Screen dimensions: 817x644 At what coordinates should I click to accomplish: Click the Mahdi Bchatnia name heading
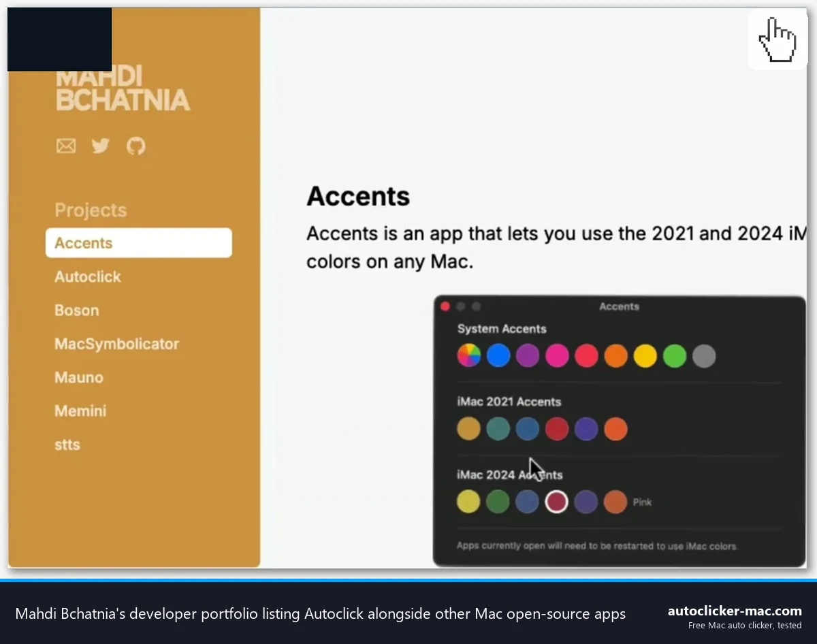(123, 88)
